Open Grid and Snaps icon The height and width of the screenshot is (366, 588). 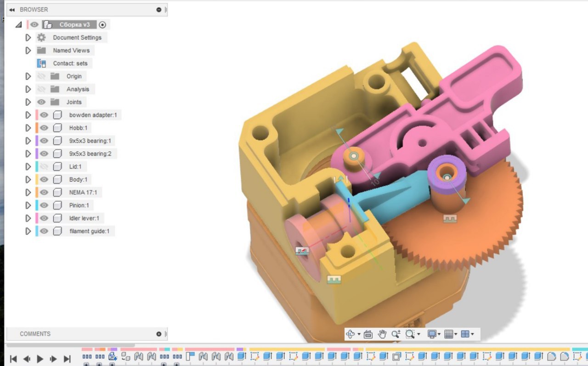[x=449, y=334]
